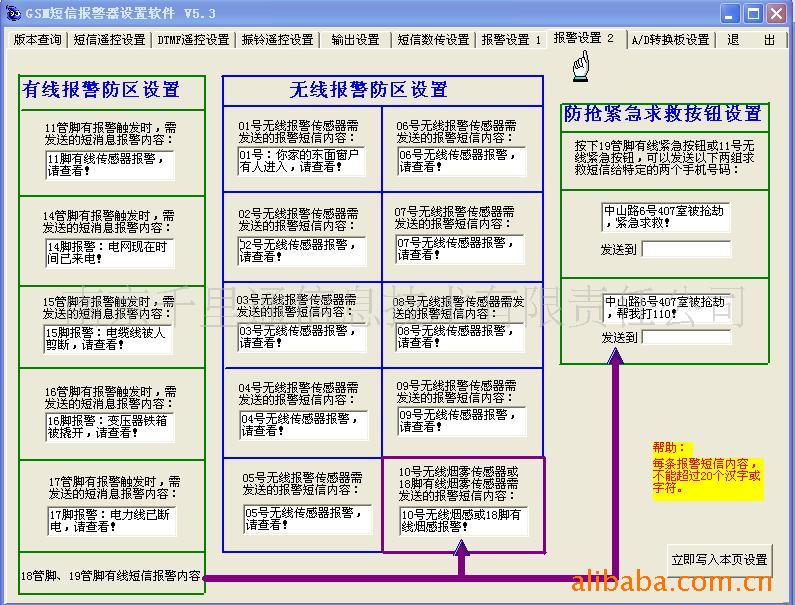Click the 01号 wireless sensor message field
Viewport: 795px width, 605px height.
coord(300,162)
